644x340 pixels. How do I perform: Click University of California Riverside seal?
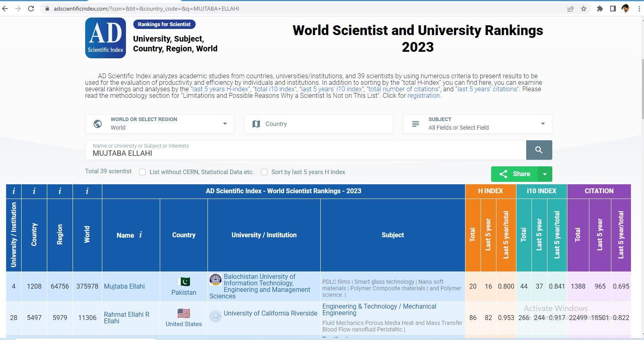click(216, 316)
